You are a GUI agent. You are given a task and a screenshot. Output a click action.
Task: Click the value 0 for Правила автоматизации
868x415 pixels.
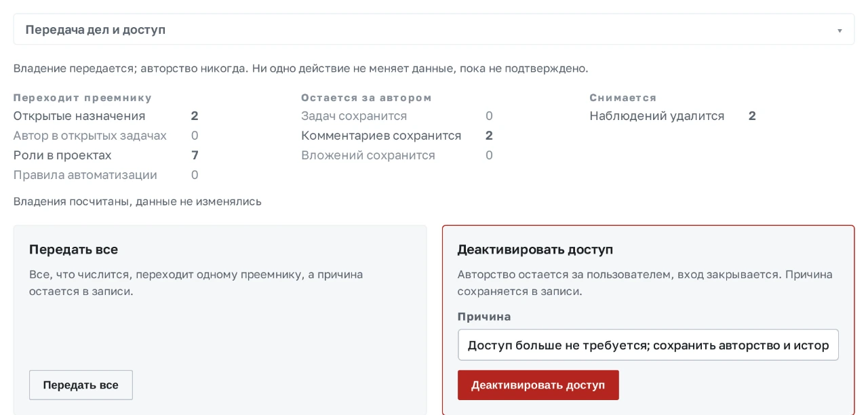195,175
